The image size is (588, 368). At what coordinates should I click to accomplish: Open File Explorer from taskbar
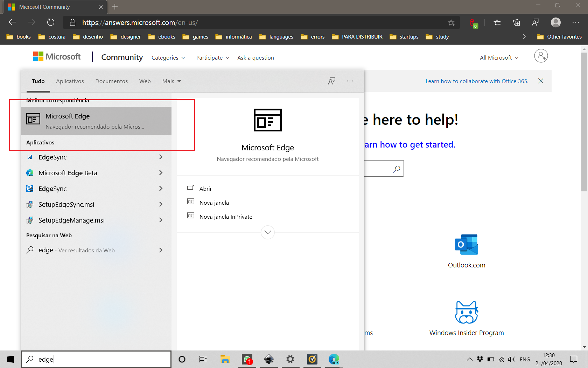(x=225, y=359)
